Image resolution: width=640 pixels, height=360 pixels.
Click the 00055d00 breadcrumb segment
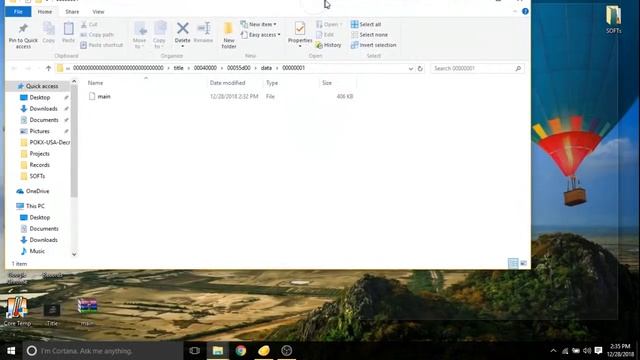coord(238,68)
